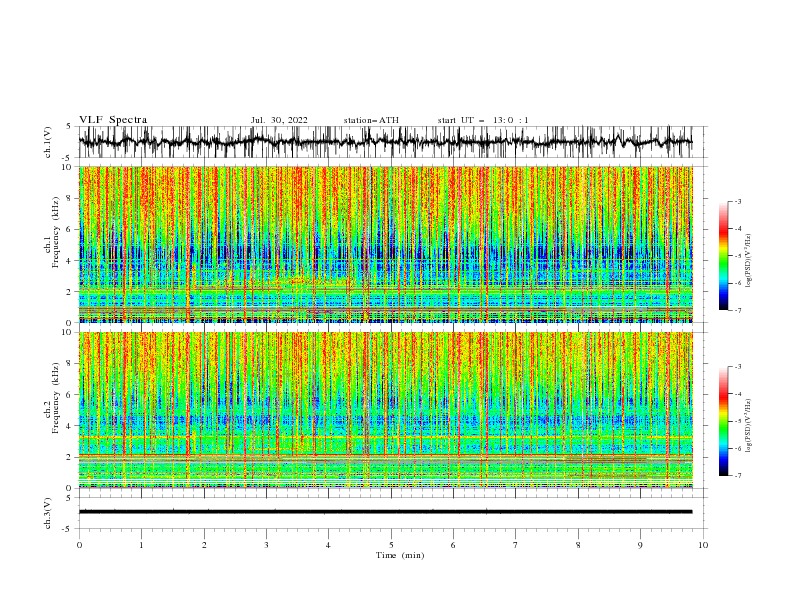Click the time axis tick label '5'
This screenshot has width=792, height=612.
[391, 545]
